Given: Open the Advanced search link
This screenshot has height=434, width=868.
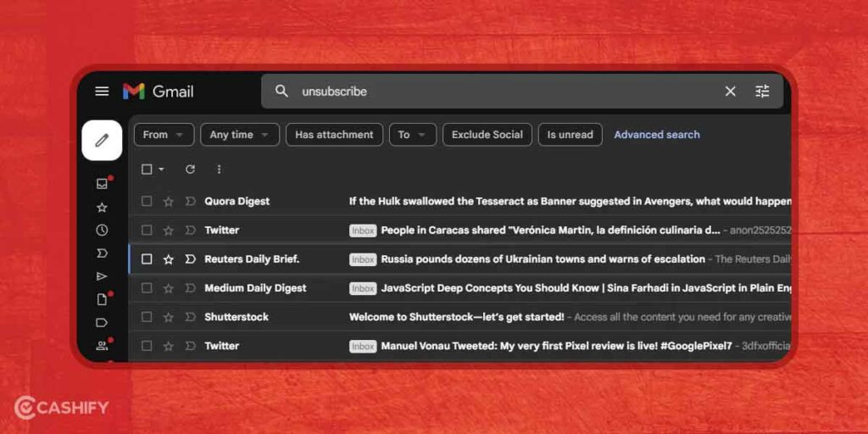Looking at the screenshot, I should pos(657,135).
